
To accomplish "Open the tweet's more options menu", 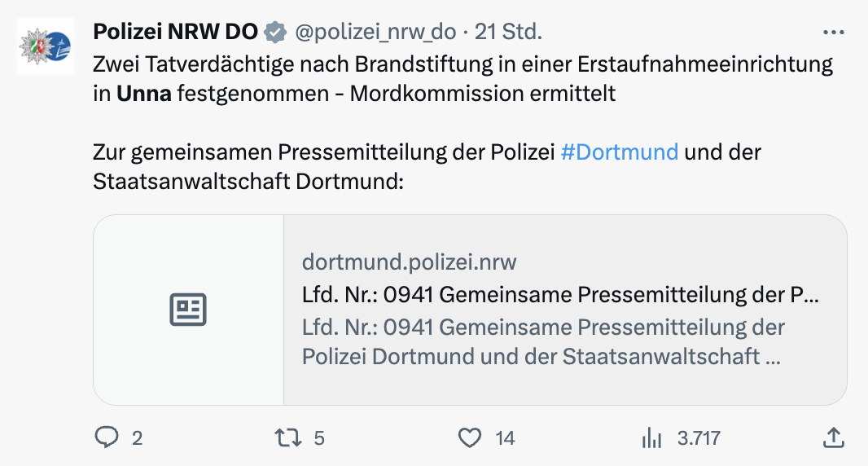I will tap(834, 33).
